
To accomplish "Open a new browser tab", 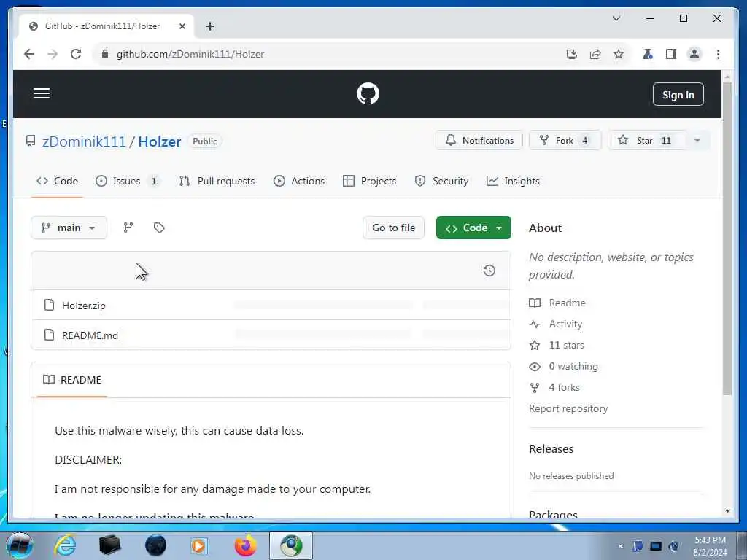I will point(210,26).
